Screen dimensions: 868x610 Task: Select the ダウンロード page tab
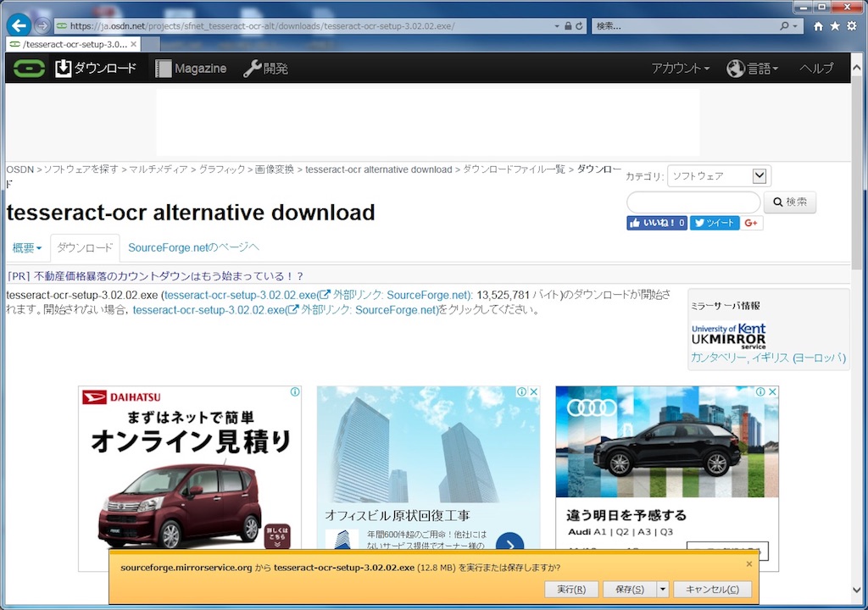pyautogui.click(x=85, y=248)
